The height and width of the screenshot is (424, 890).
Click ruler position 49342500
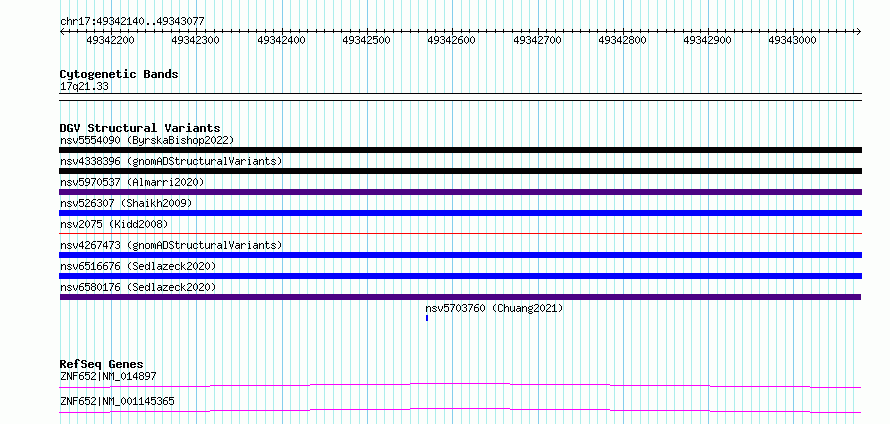pos(366,40)
